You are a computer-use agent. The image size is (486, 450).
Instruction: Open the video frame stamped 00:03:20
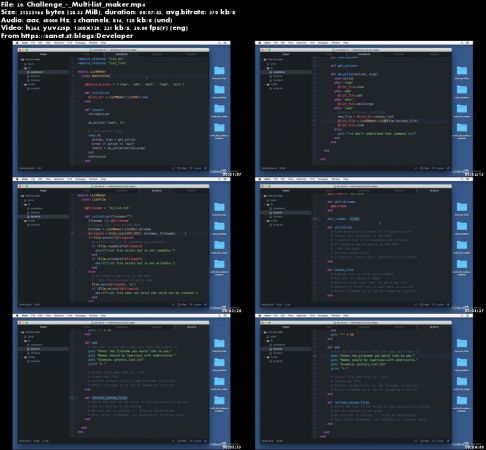[122, 245]
